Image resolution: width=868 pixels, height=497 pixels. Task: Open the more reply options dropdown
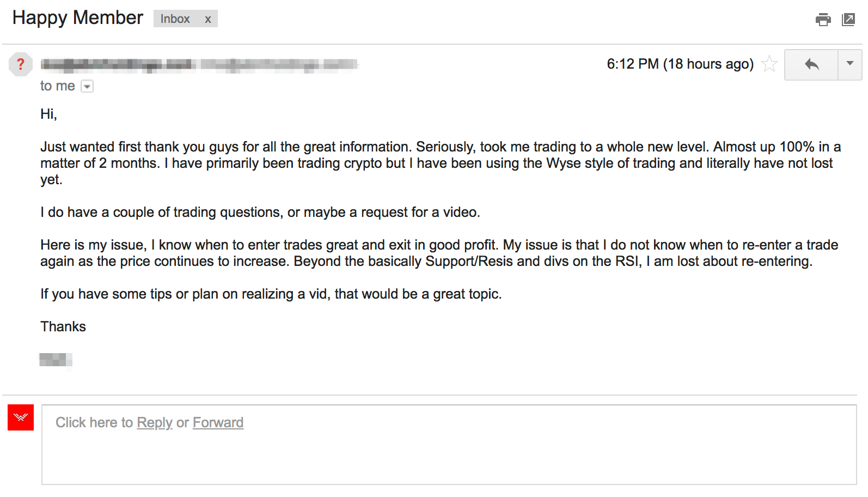click(849, 64)
